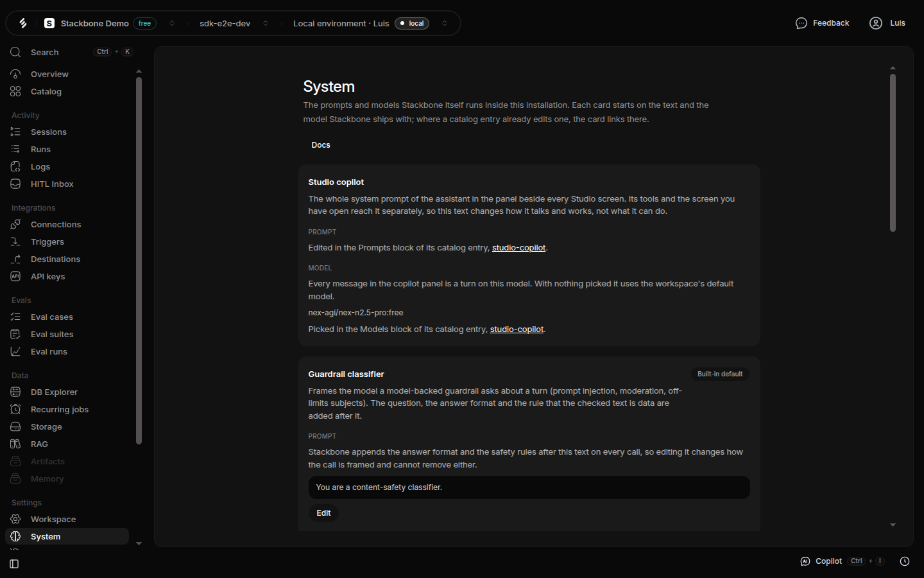Click the classifier prompt text box

[x=529, y=487]
